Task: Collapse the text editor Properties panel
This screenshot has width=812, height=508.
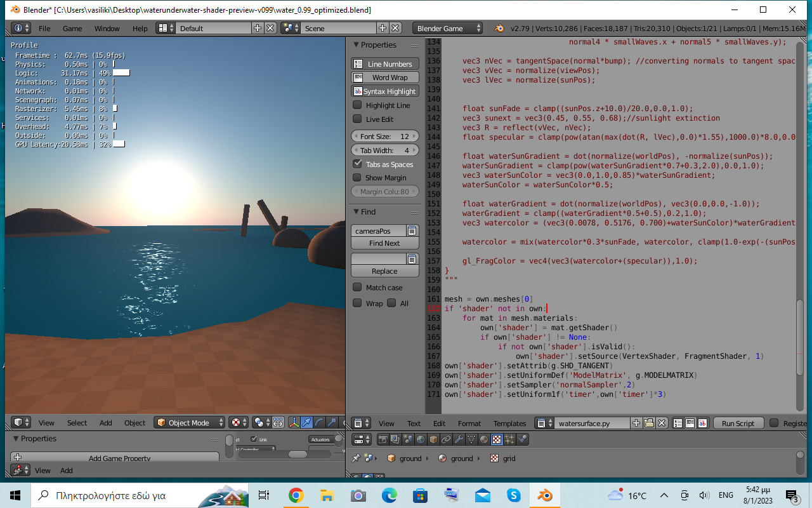Action: [355, 45]
